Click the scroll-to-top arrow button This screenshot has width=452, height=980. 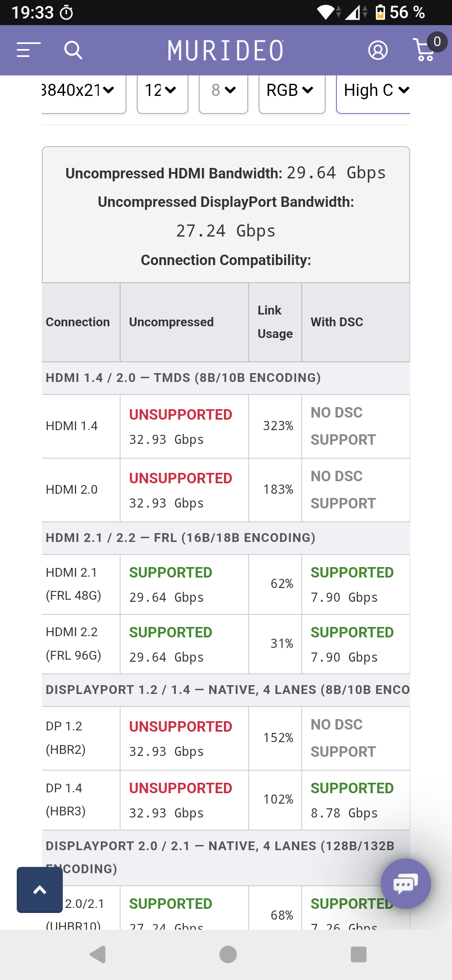[x=40, y=890]
